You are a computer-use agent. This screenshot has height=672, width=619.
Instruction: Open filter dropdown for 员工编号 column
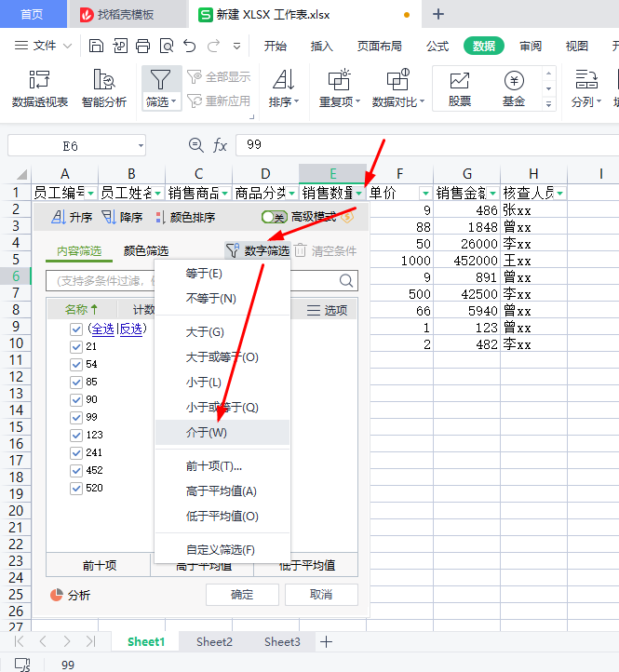tap(91, 194)
